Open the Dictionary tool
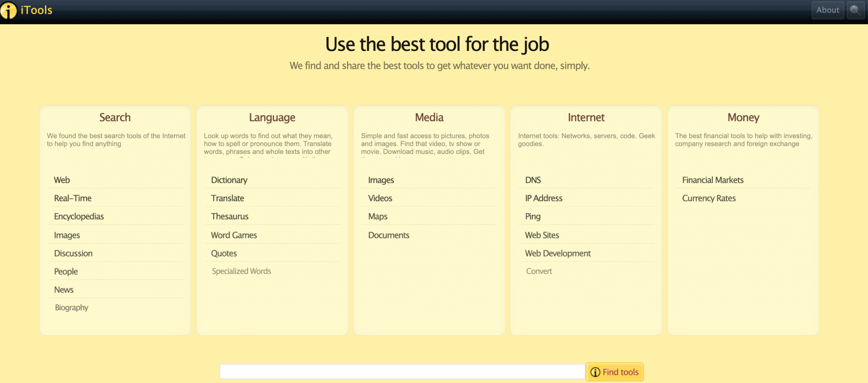868x383 pixels. [229, 180]
